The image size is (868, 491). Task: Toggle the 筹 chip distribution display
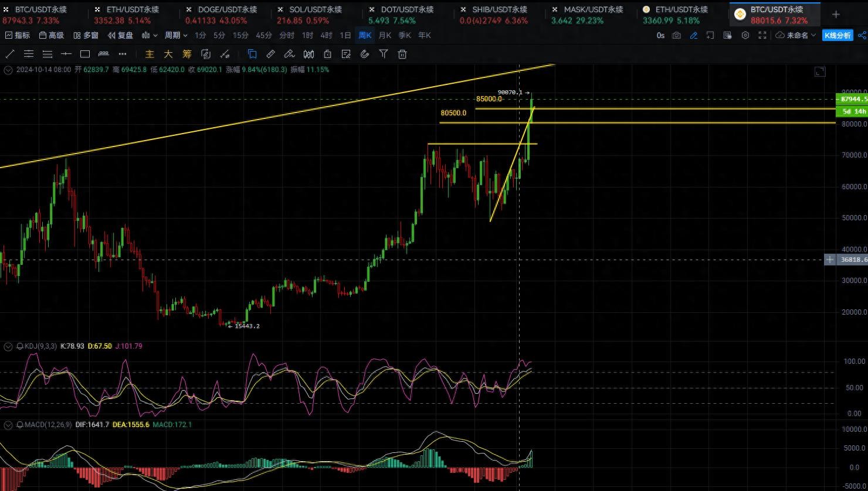[x=187, y=54]
